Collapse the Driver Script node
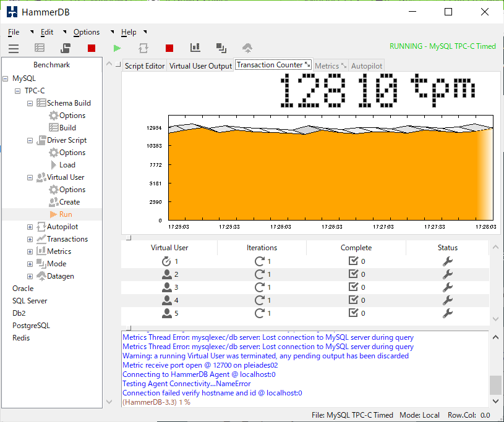This screenshot has height=422, width=504. tap(30, 141)
